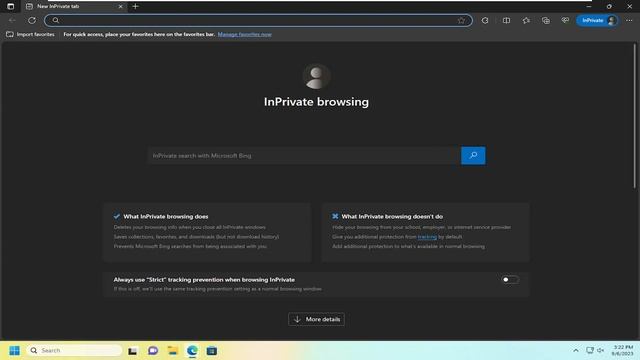The image size is (640, 360).
Task: Click InPrivate Bing search field
Action: tap(304, 156)
